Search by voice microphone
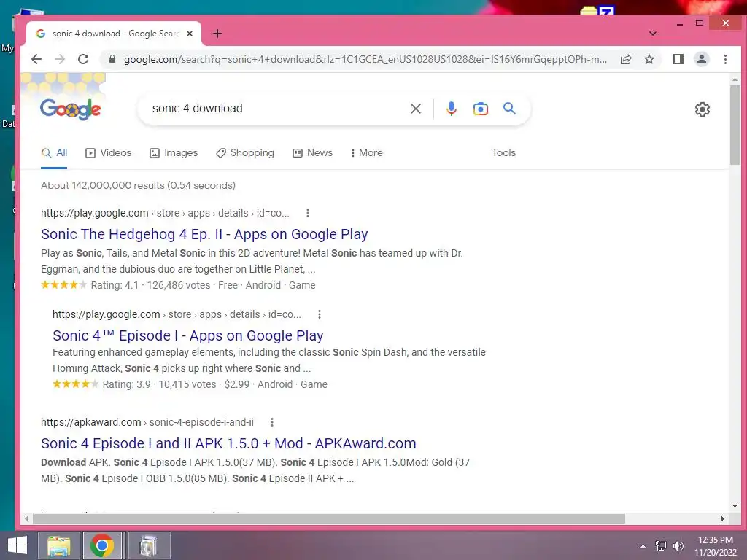Viewport: 747px width, 560px height. coord(451,109)
